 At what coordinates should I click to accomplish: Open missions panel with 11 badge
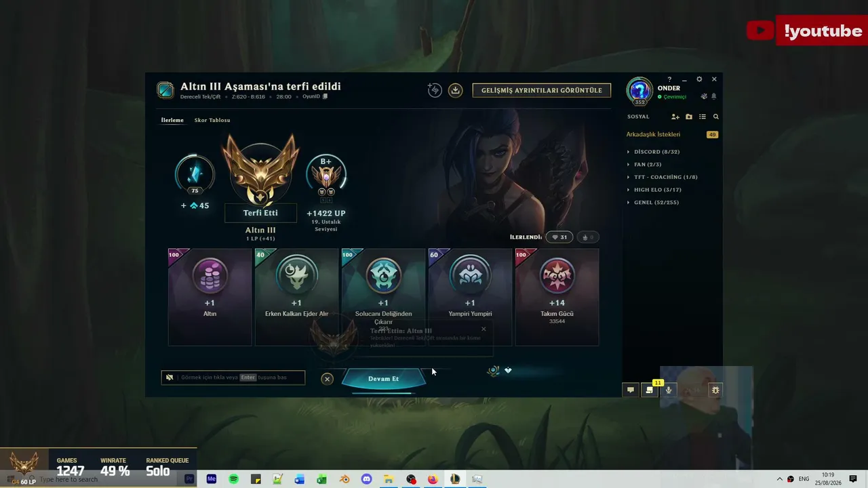point(650,390)
